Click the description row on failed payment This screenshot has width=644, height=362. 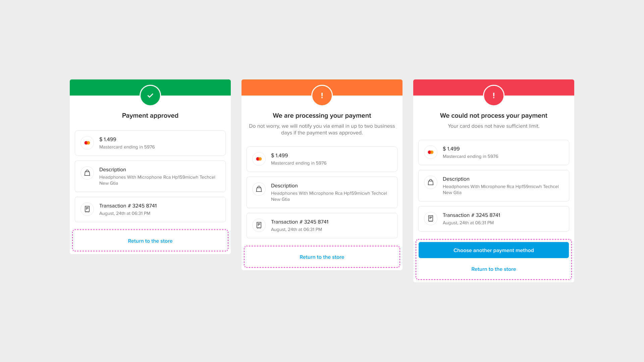(494, 185)
